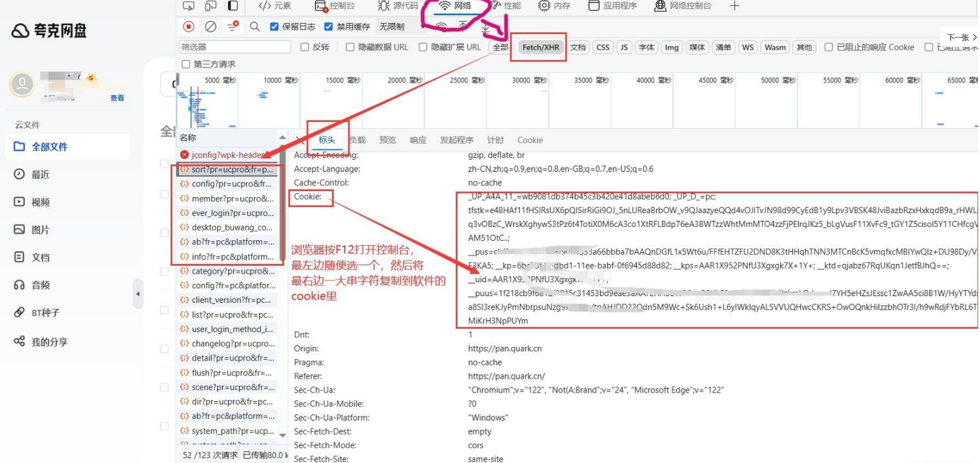Open the 控制台 DevTools tab
This screenshot has width=980, height=463.
(x=334, y=6)
